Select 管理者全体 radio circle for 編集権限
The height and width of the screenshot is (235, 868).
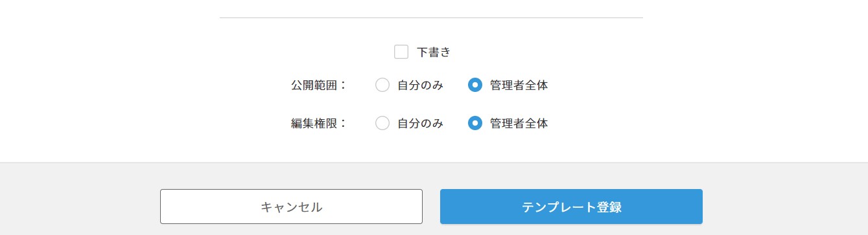[475, 123]
